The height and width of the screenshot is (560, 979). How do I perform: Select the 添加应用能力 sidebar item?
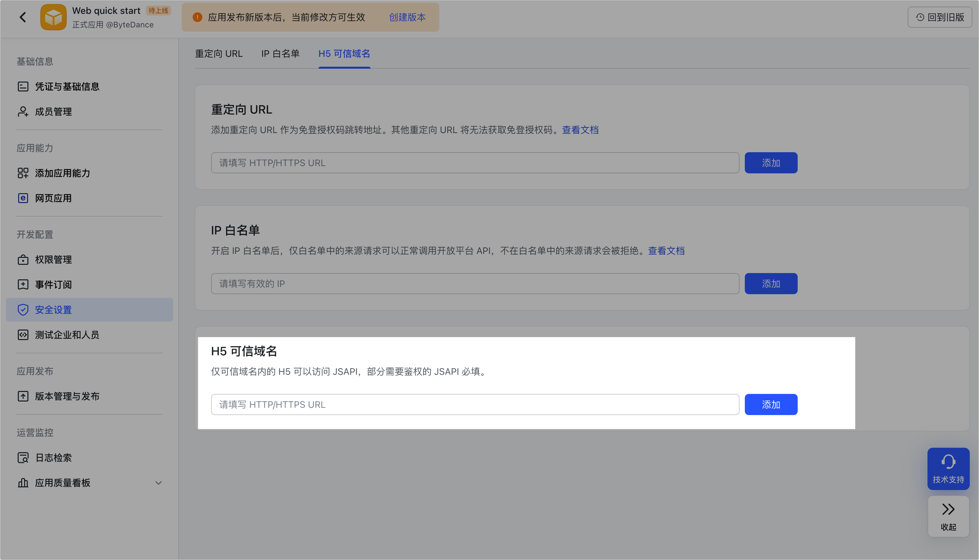point(62,173)
